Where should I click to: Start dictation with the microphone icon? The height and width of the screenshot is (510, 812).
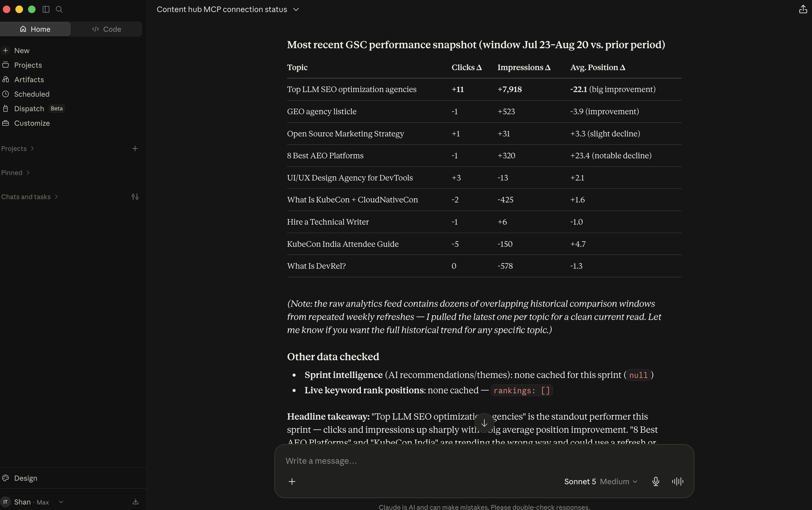tap(656, 481)
